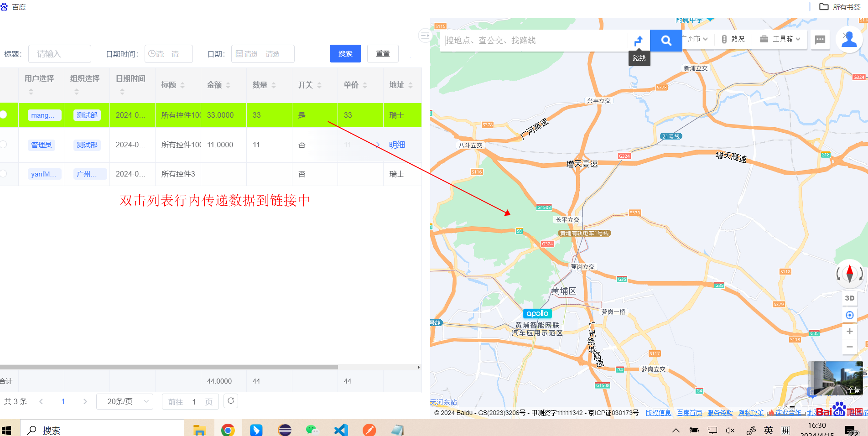Click the blue 搜索 button
This screenshot has width=868, height=436.
[345, 54]
